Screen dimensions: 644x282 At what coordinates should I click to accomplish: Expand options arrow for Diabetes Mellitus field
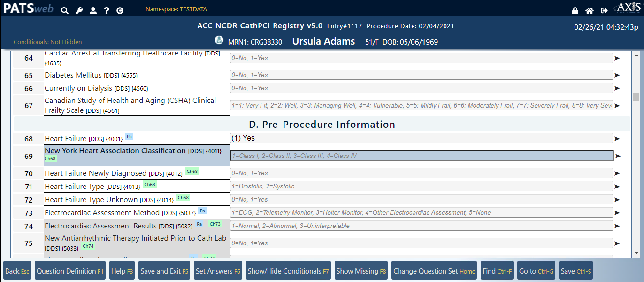click(617, 75)
